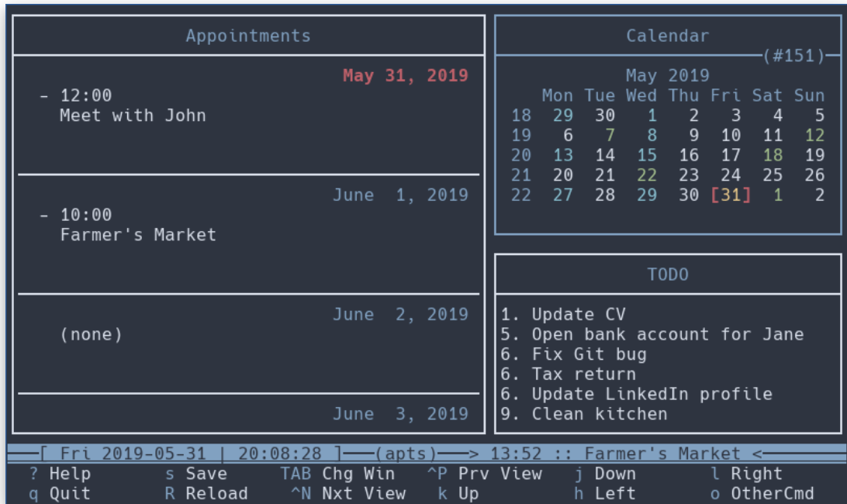Select the Update CV todo item

point(578,315)
